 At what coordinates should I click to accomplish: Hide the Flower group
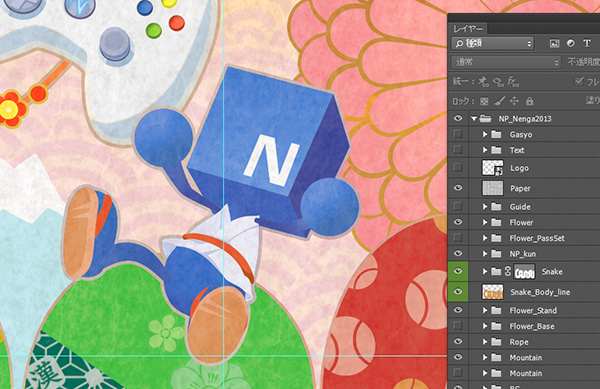coord(458,222)
